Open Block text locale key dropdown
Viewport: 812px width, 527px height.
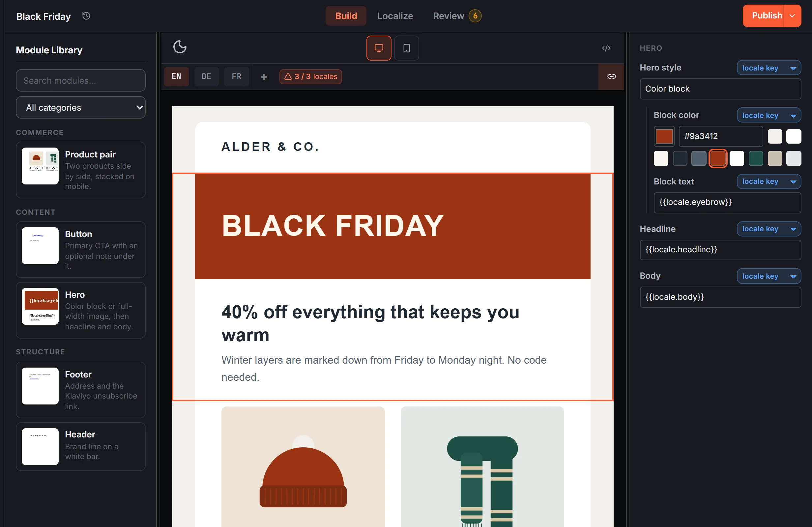pos(769,181)
